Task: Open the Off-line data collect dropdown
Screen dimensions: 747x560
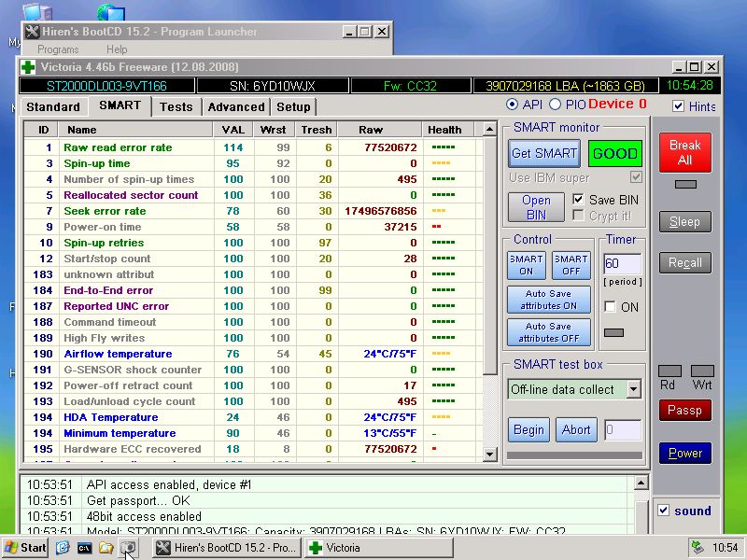Action: pyautogui.click(x=634, y=389)
